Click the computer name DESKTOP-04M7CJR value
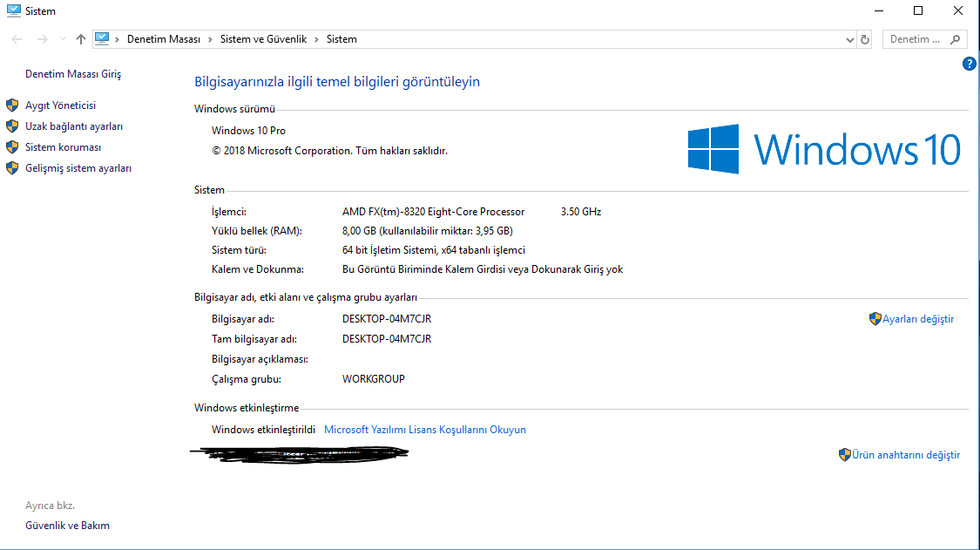Image resolution: width=980 pixels, height=550 pixels. 387,319
